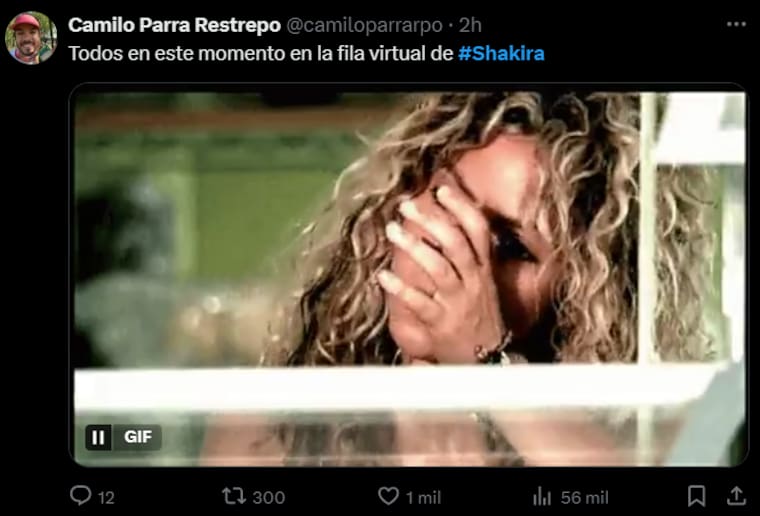Screen dimensions: 760x516
Task: Open Camilo Parra Restrepo's profile picture
Action: 31,38
